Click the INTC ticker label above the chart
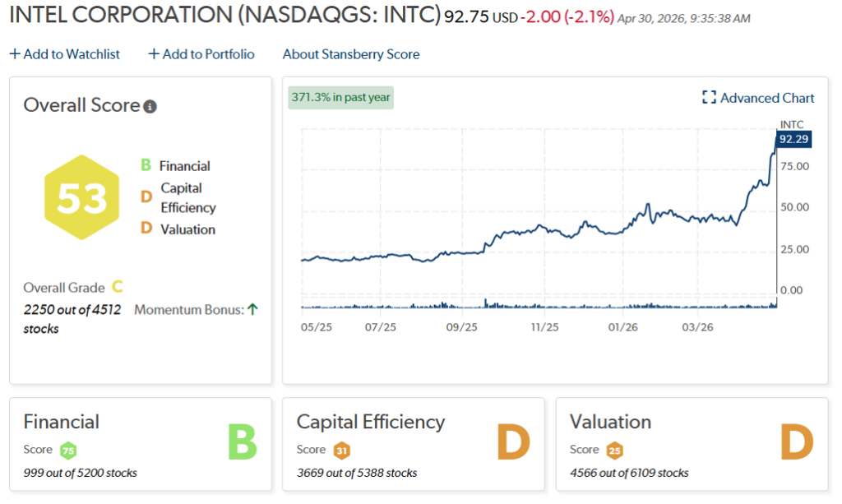The width and height of the screenshot is (842, 504). point(792,124)
